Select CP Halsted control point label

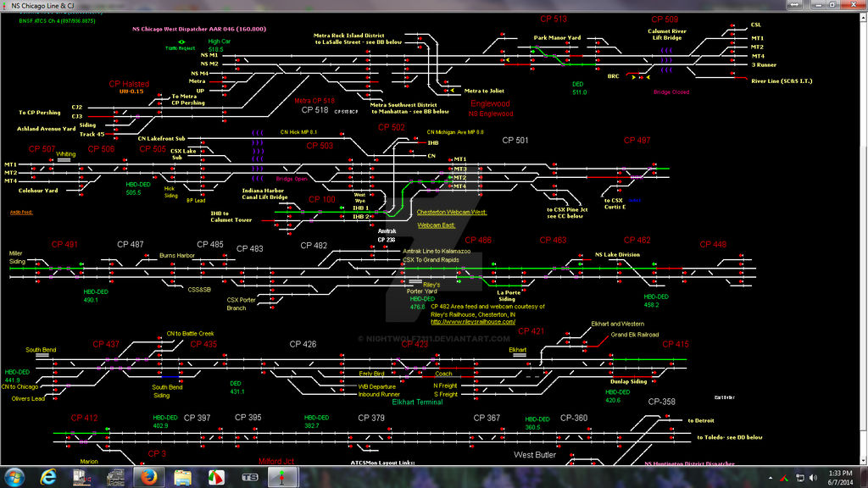point(129,84)
